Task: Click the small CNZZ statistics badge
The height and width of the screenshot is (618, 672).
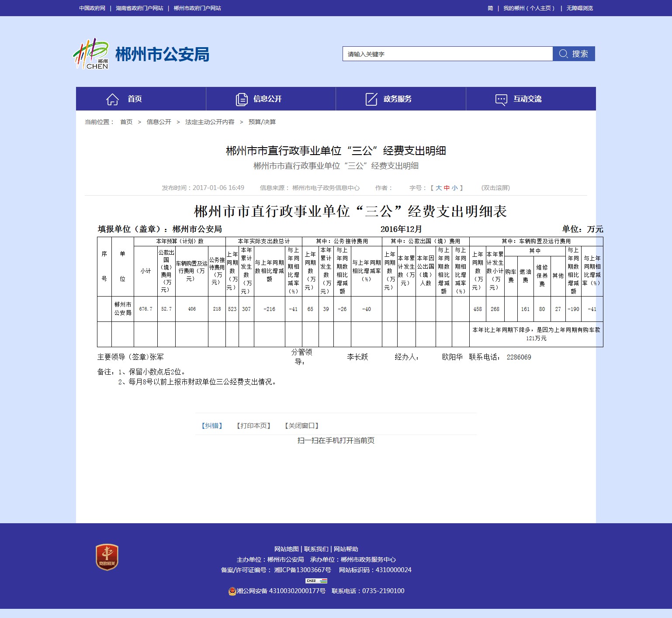Action: [316, 580]
